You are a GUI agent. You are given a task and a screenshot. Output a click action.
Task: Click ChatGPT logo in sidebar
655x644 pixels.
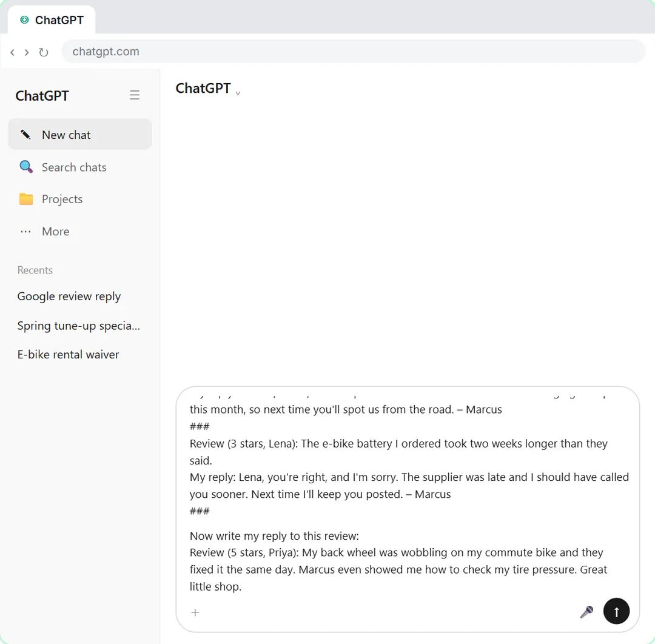pos(42,96)
